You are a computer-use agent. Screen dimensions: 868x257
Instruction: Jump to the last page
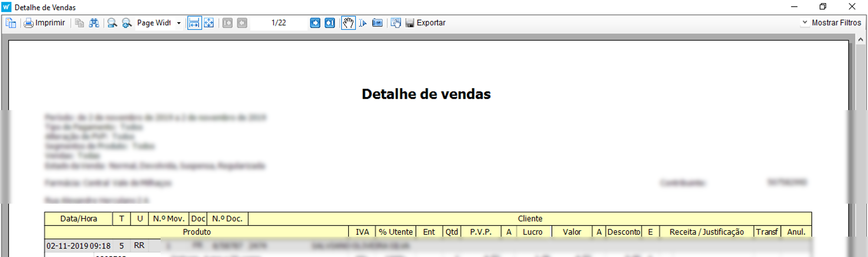point(330,23)
